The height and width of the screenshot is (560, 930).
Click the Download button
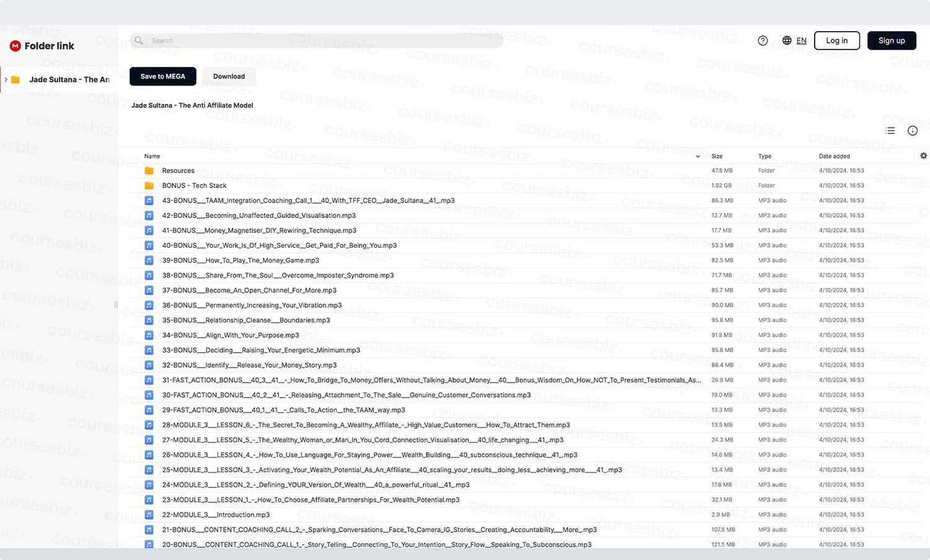(x=229, y=76)
